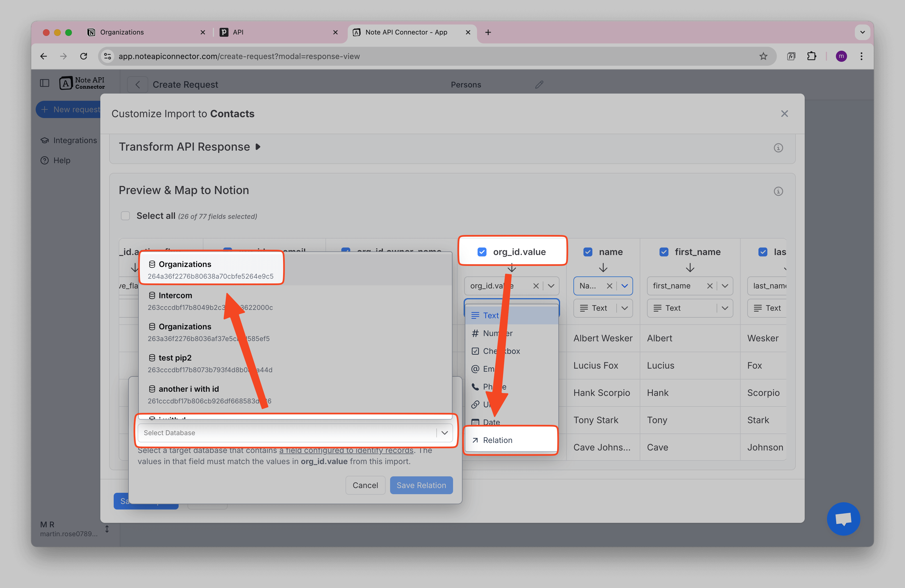Viewport: 905px width, 588px height.
Task: Click the Save Relation button
Action: 421,485
